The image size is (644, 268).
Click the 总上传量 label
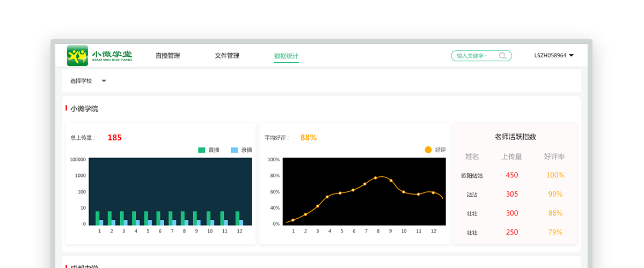coord(82,138)
